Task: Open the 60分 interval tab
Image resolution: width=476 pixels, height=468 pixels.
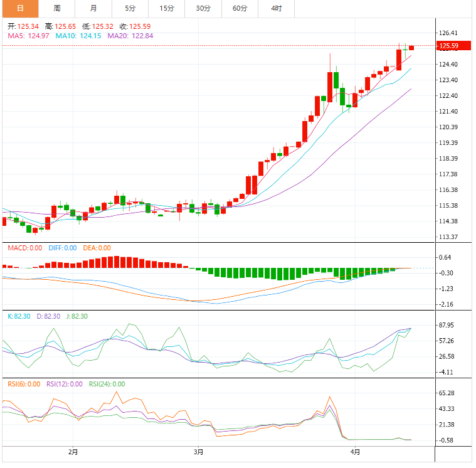Action: click(x=240, y=8)
